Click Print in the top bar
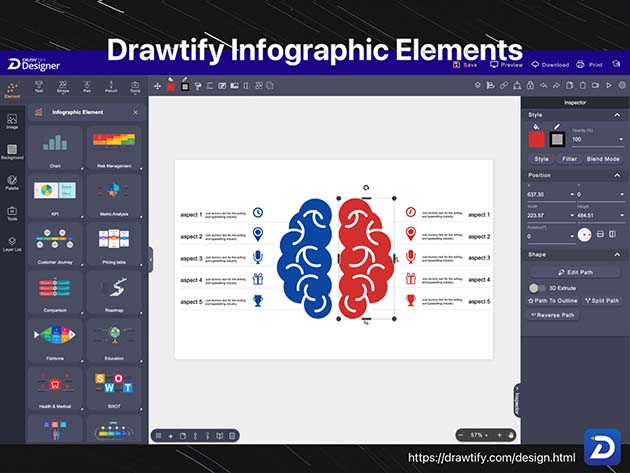The height and width of the screenshot is (473, 630). pyautogui.click(x=589, y=64)
